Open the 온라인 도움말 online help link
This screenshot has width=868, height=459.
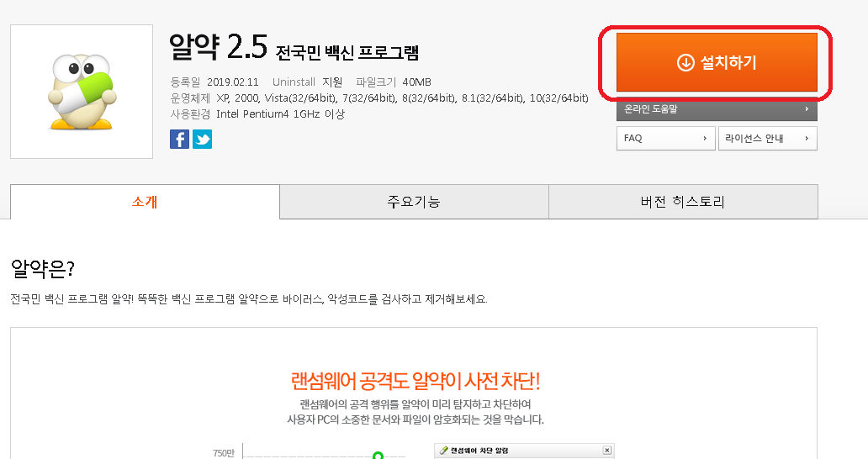(717, 109)
